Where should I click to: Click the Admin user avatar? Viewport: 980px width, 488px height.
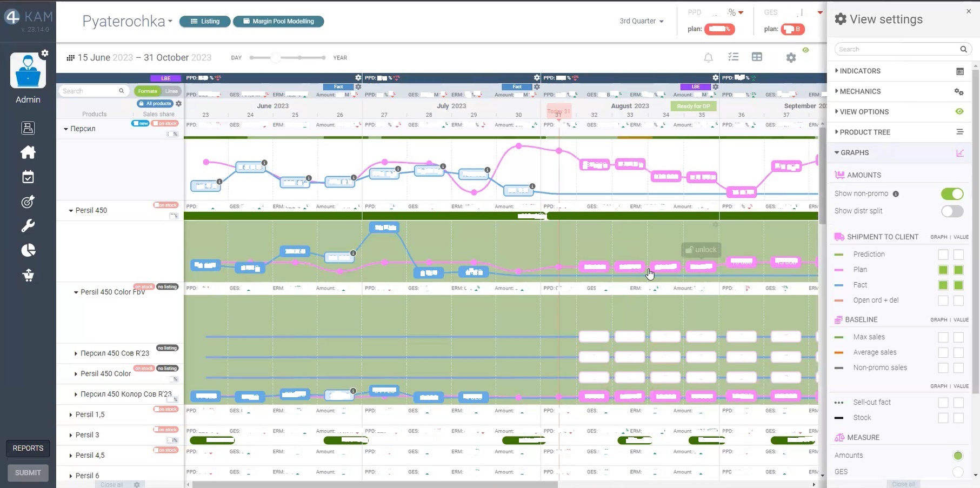28,71
